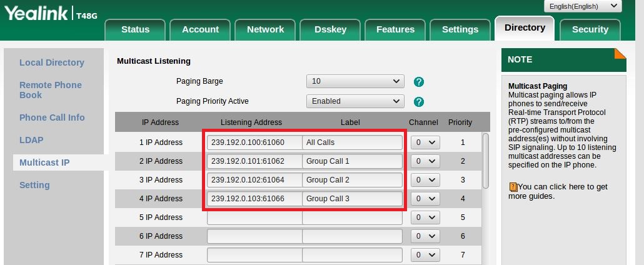Click empty listening address for 7 IP Address
The width and height of the screenshot is (644, 265).
pyautogui.click(x=254, y=255)
